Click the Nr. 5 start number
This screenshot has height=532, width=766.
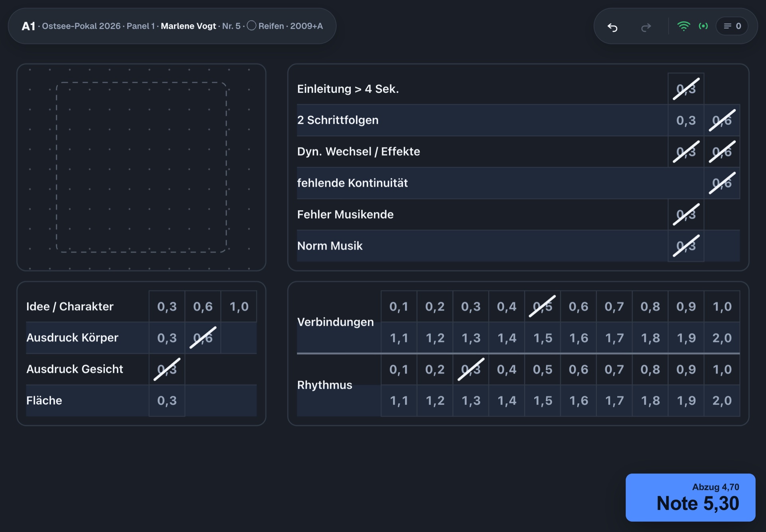(x=231, y=26)
